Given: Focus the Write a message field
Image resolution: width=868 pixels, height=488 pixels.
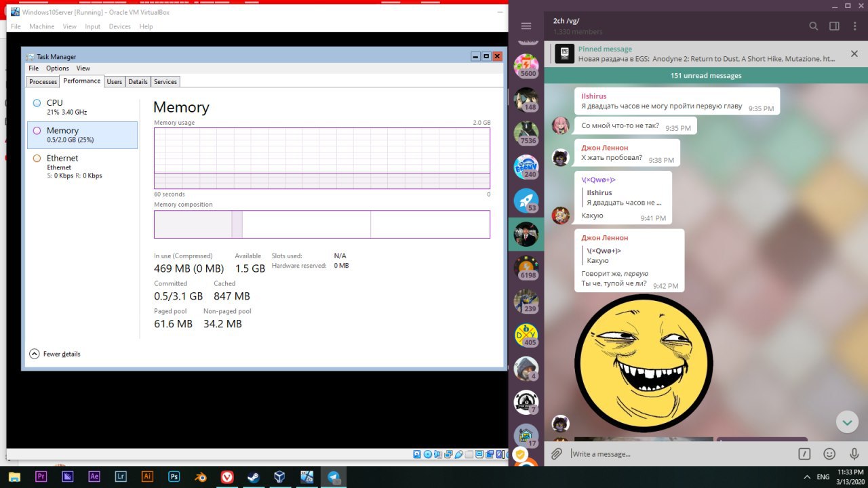Looking at the screenshot, I should pos(680,454).
